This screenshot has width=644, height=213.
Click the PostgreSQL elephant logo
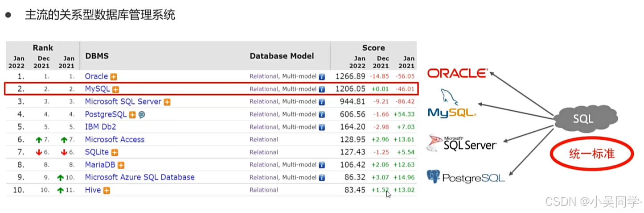(x=465, y=177)
